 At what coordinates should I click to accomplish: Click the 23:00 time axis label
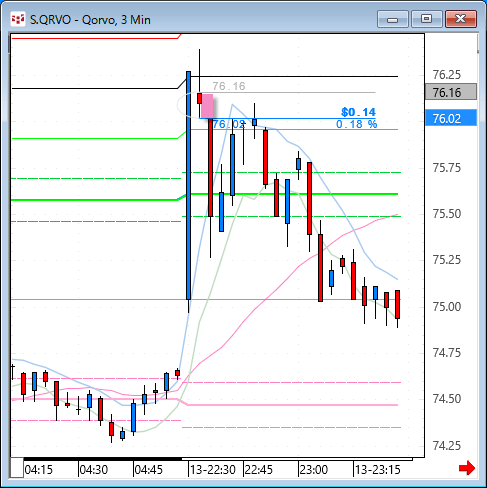(x=314, y=470)
